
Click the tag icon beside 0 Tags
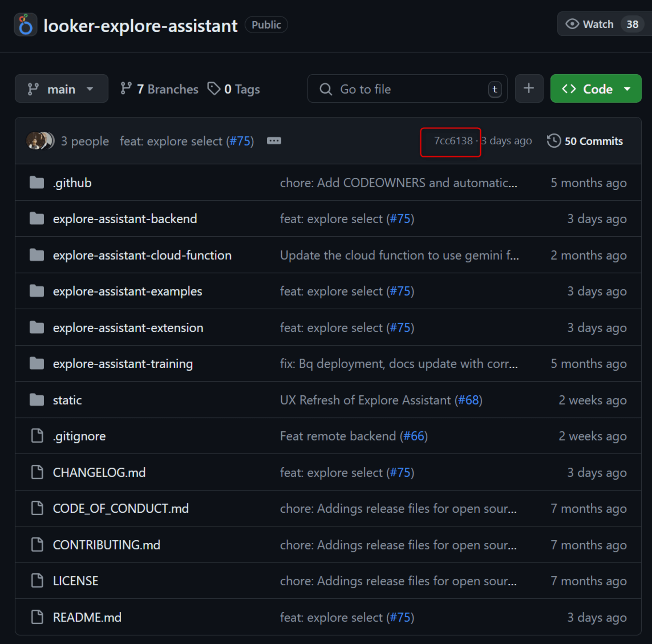tap(214, 89)
